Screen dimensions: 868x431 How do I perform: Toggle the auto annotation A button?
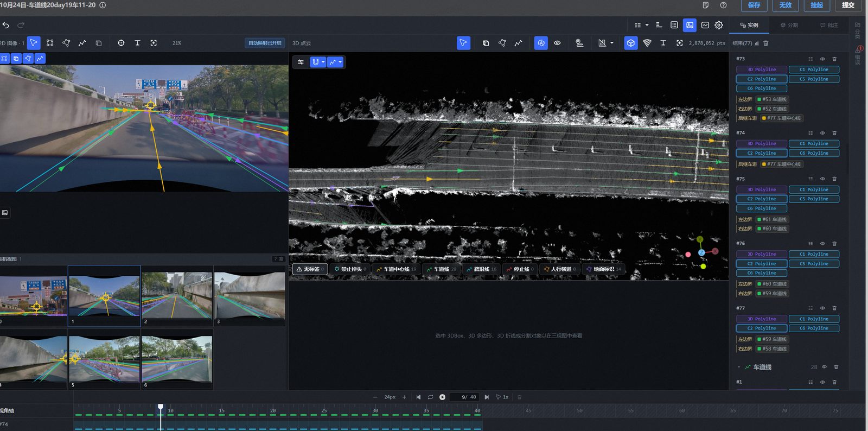(541, 43)
